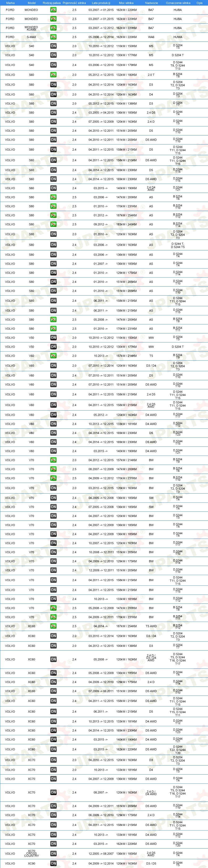This screenshot has width=208, height=868.
Task: Click diesel icon in S80 129kW / 175KM row
Action: pos(53,273)
